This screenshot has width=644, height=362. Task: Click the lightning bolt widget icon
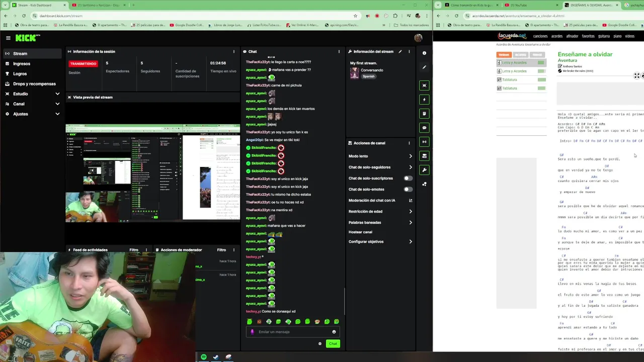(x=424, y=100)
